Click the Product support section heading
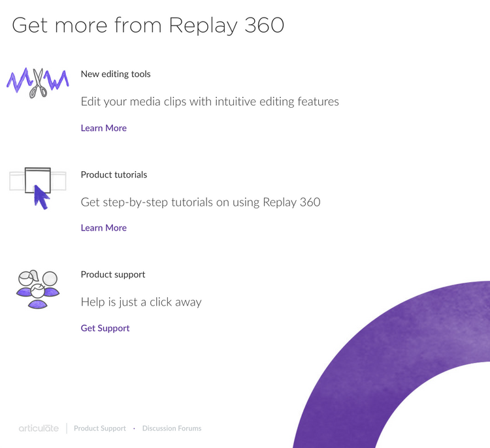The height and width of the screenshot is (448, 490). click(x=113, y=274)
